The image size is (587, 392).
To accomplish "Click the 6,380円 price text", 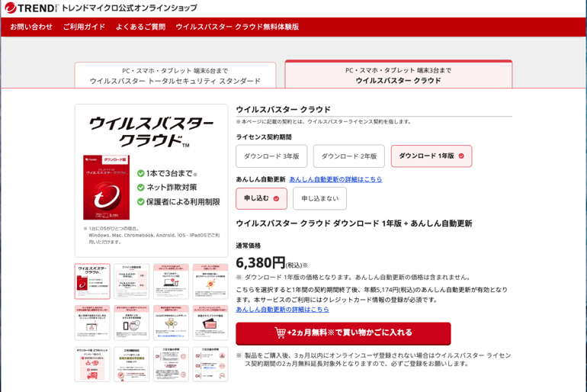I will (x=261, y=263).
